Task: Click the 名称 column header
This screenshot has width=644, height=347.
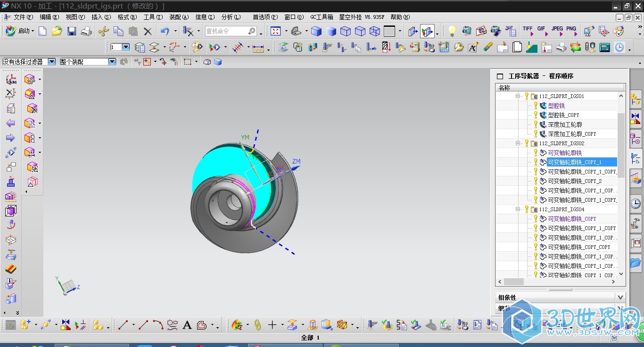Action: pyautogui.click(x=560, y=88)
